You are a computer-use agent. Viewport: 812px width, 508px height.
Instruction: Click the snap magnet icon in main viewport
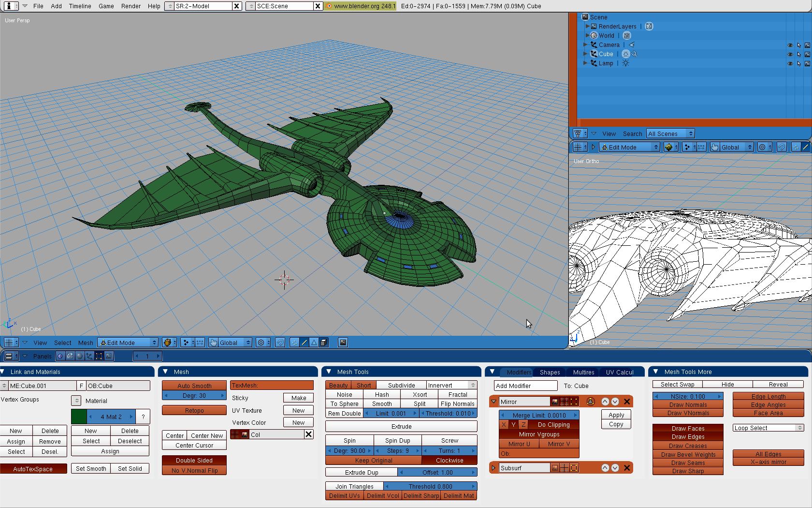[x=280, y=343]
